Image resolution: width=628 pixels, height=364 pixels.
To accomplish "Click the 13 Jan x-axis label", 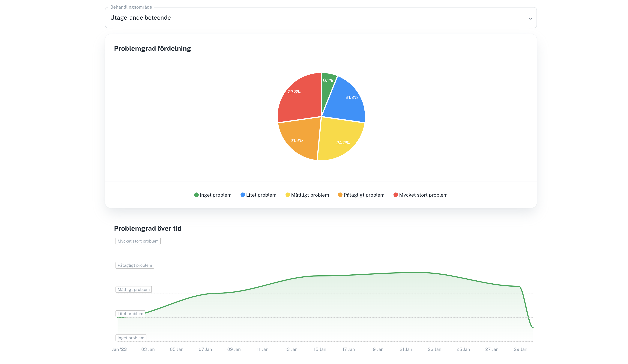I will click(291, 349).
